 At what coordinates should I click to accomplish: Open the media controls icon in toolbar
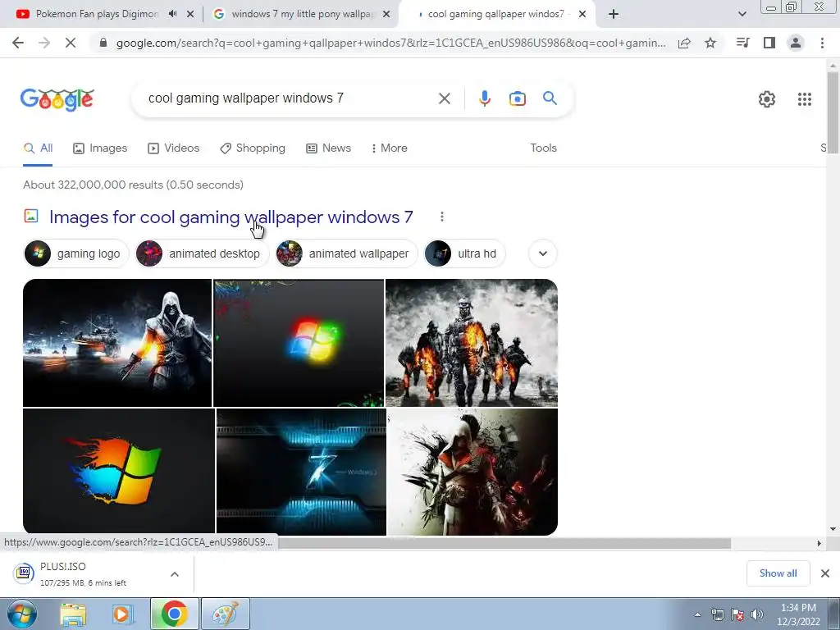coord(742,43)
